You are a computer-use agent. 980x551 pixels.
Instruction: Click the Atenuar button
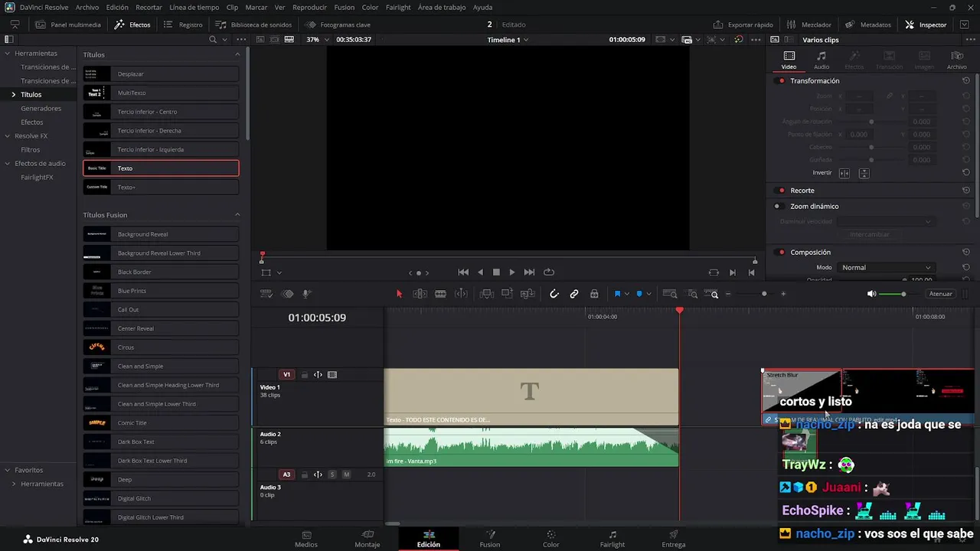pos(940,294)
